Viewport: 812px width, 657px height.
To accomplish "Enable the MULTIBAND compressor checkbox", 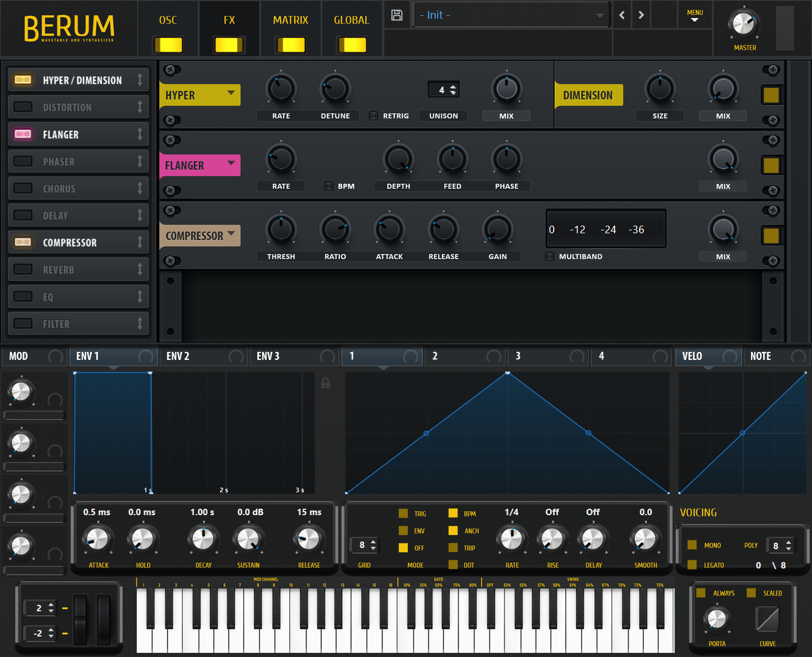I will tap(550, 256).
